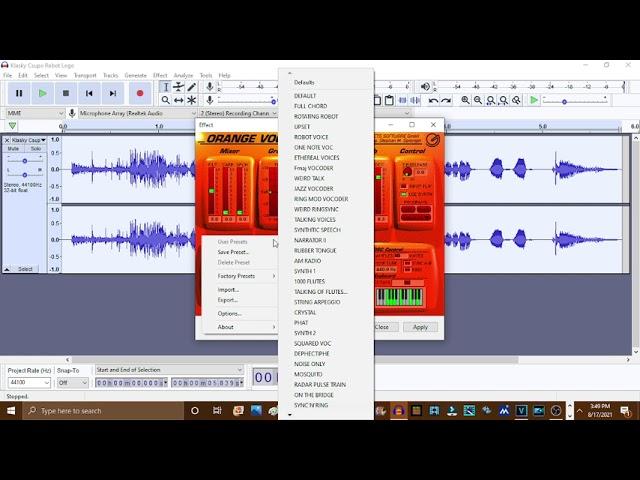Open the Analyze menu

click(183, 76)
